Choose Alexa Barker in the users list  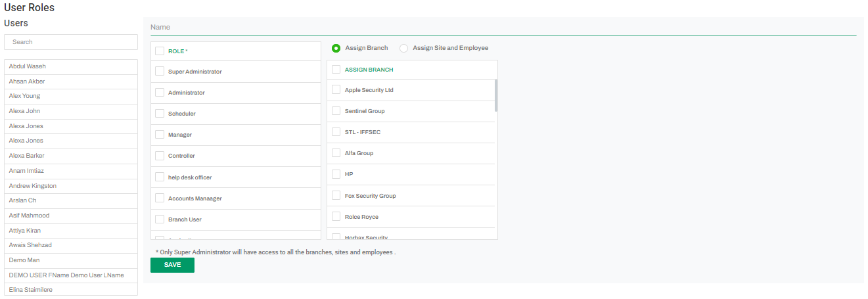71,156
